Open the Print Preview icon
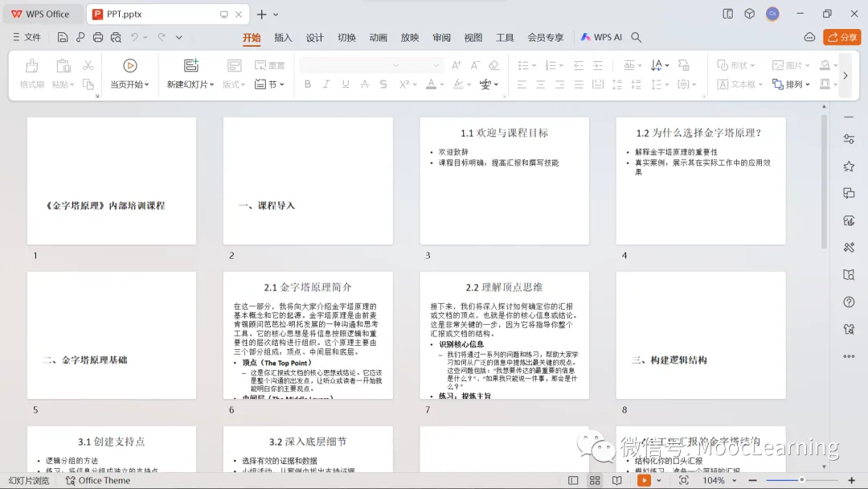Screen dimensions: 868x489 [116, 37]
